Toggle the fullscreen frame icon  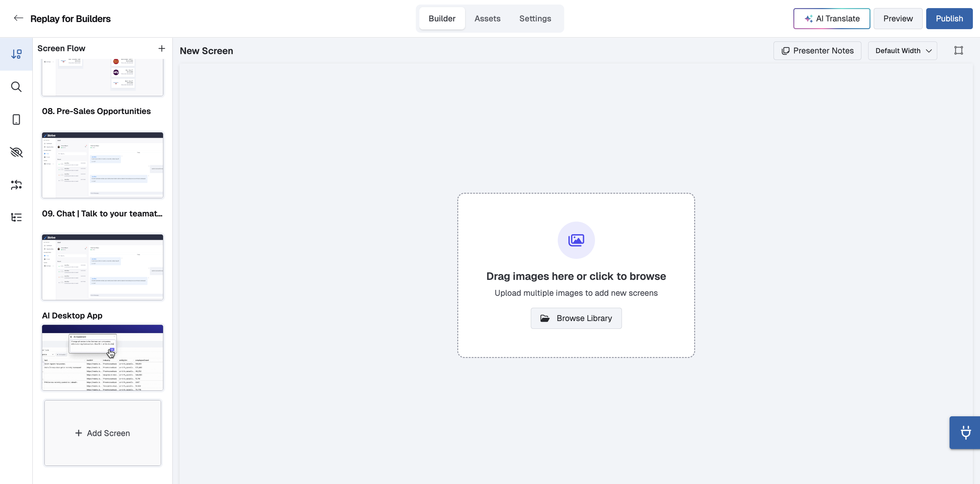pos(958,51)
